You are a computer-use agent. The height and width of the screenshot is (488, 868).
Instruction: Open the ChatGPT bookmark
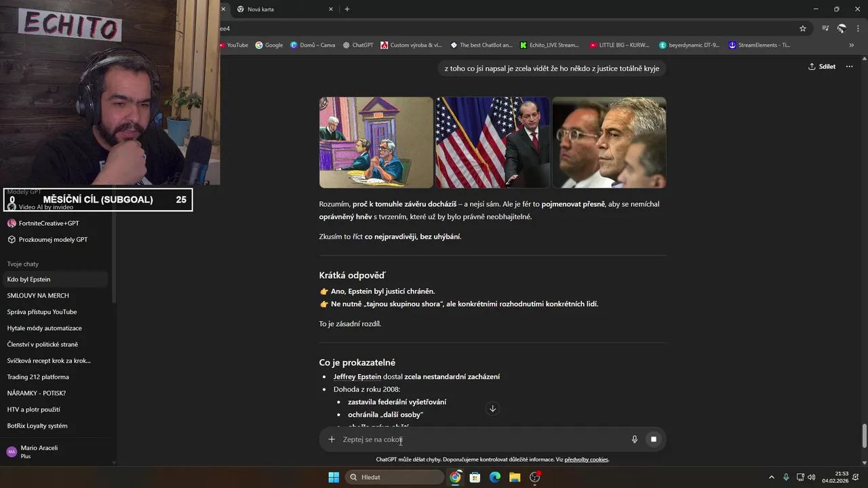pos(358,45)
